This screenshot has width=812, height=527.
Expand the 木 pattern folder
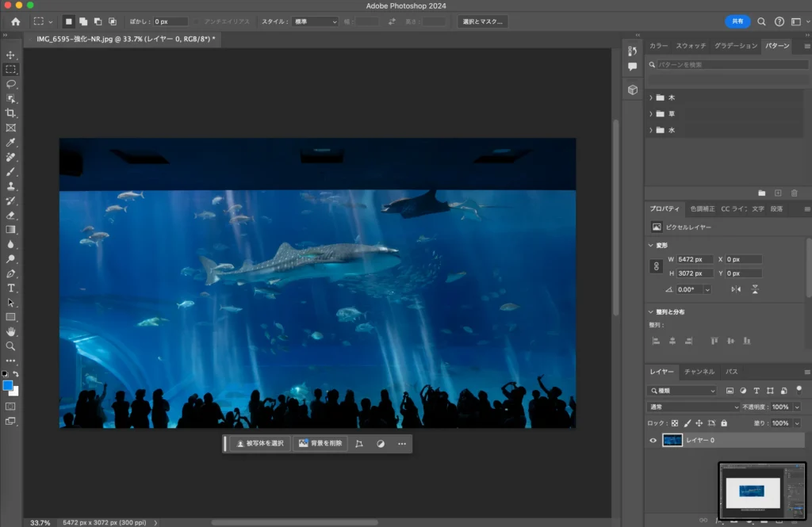(x=651, y=97)
